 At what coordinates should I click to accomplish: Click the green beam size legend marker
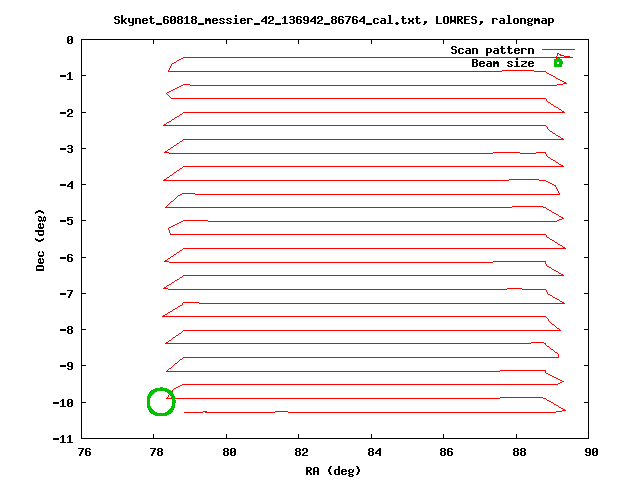point(558,63)
